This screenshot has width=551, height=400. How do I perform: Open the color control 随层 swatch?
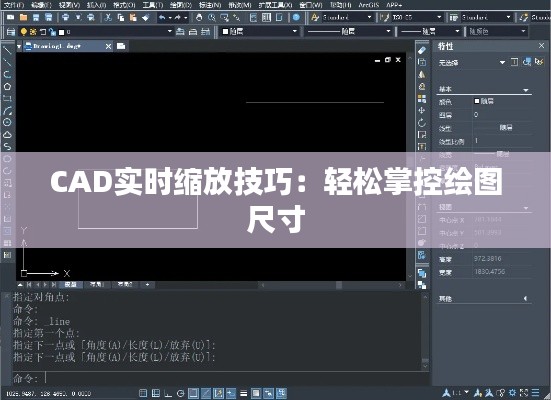(226, 32)
